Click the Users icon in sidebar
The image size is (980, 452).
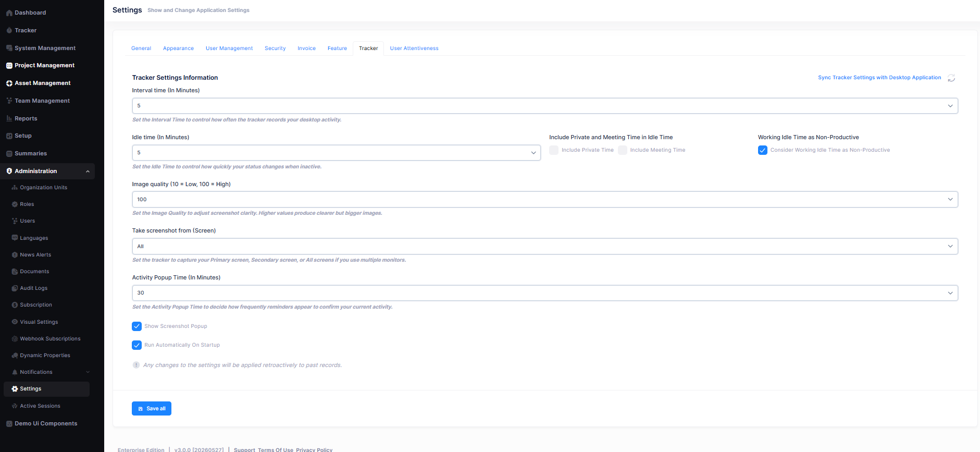click(x=15, y=221)
